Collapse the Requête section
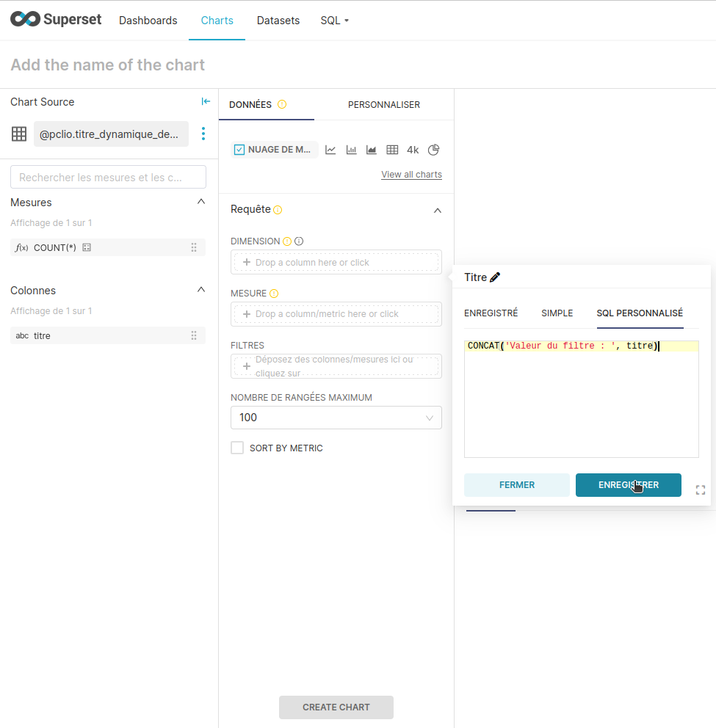 point(438,210)
